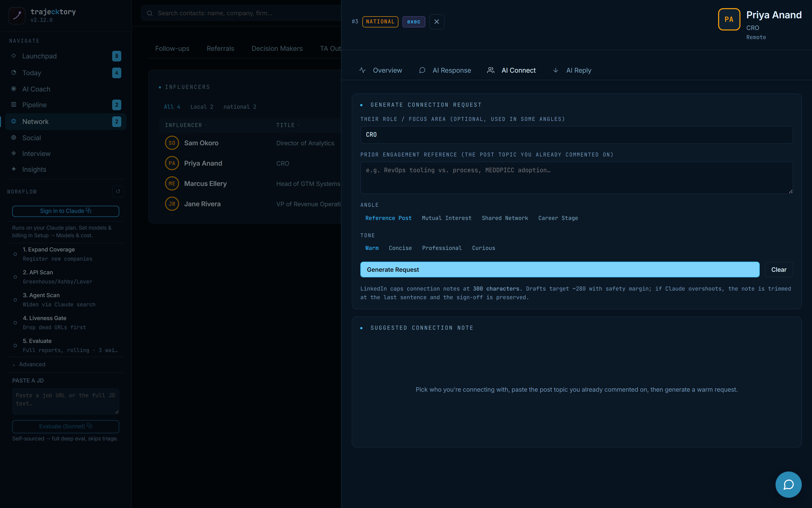The image size is (812, 508).
Task: Click the Launchpad diamond icon
Action: click(x=14, y=56)
